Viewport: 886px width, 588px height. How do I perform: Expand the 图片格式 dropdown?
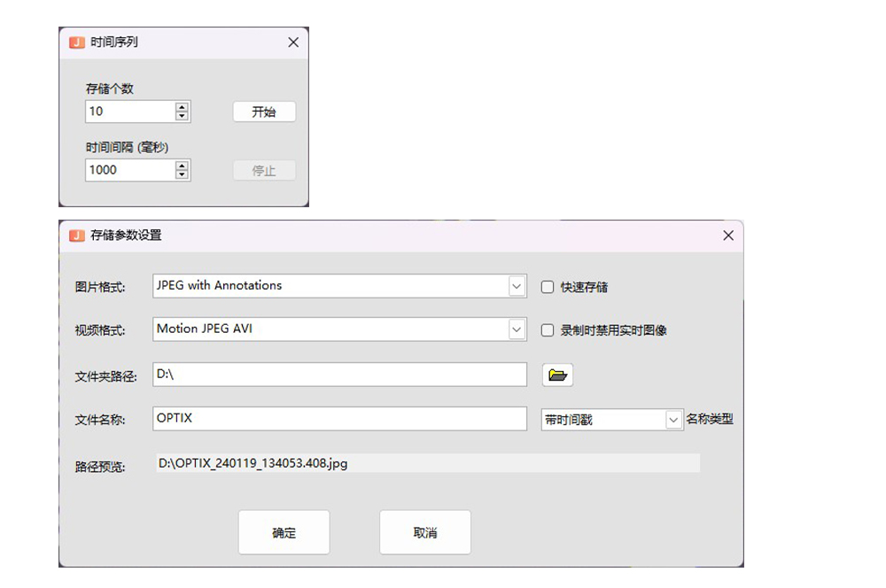517,286
